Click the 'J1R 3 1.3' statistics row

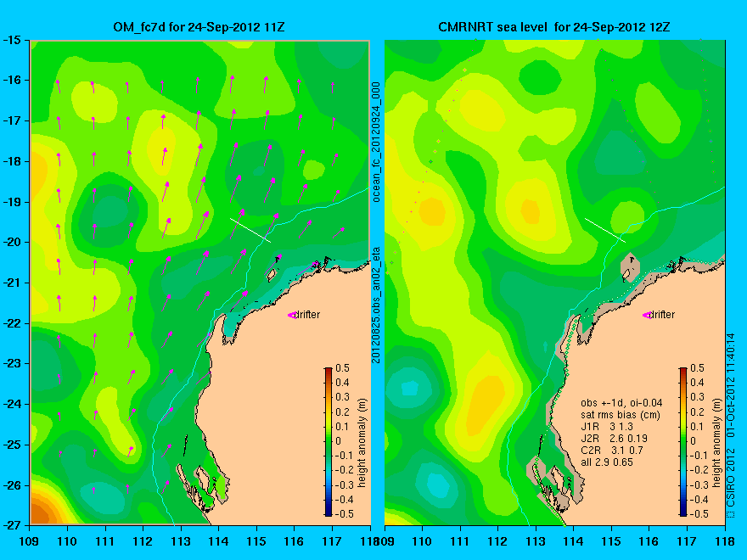(x=607, y=427)
